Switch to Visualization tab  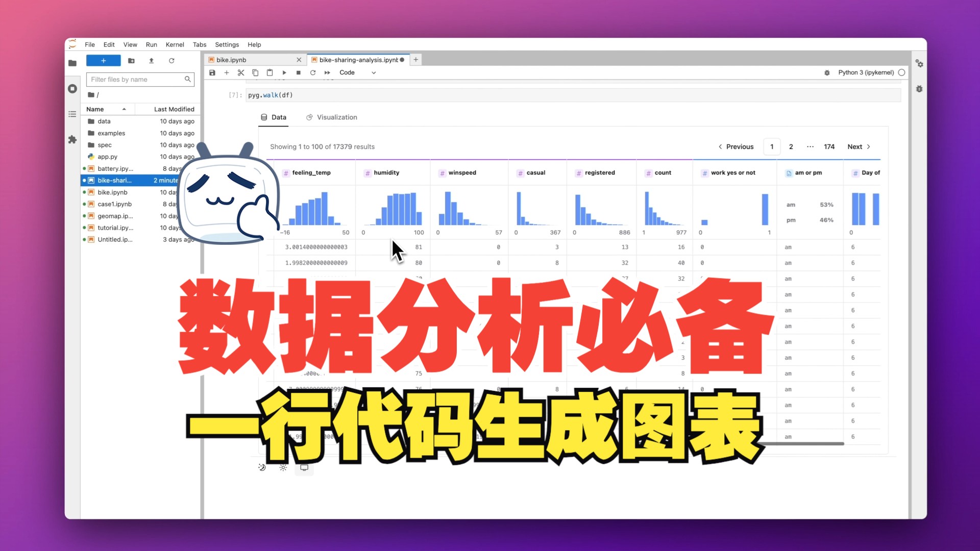point(336,117)
